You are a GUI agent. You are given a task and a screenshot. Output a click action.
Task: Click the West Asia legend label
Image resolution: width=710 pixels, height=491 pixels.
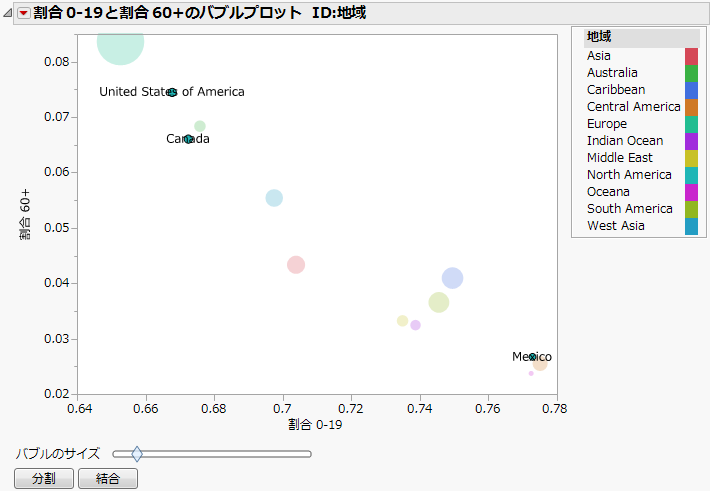coord(615,226)
